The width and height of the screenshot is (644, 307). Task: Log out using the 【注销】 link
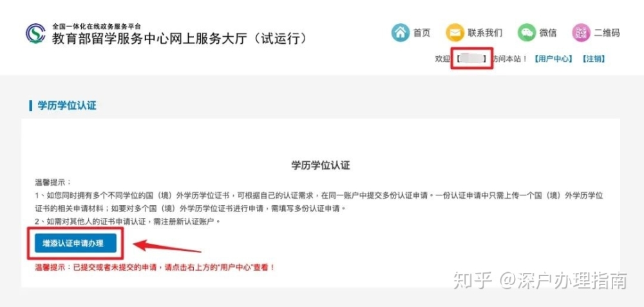[593, 59]
